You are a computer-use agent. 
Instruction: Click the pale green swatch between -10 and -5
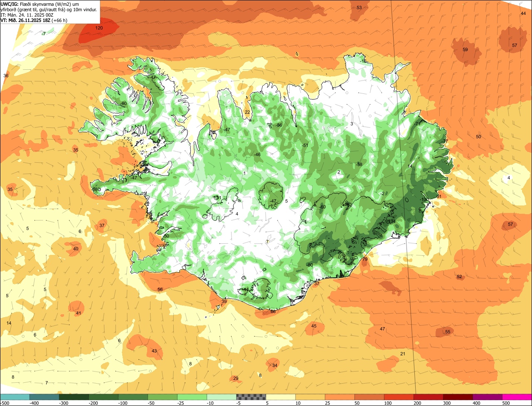[221, 397]
